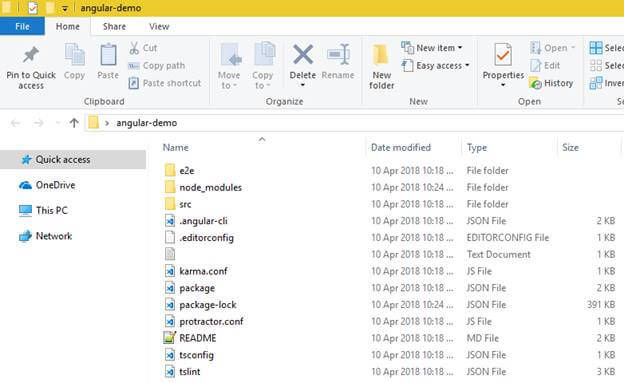Viewport: 624px width, 383px height.
Task: Click the Properties checkmark icon
Action: (x=503, y=55)
